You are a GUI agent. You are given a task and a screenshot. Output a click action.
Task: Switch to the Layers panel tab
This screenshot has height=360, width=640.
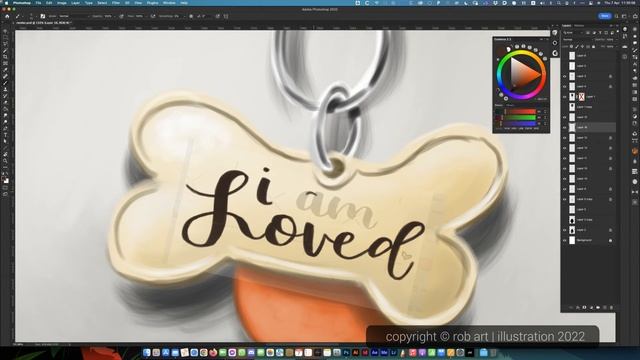pyautogui.click(x=567, y=26)
